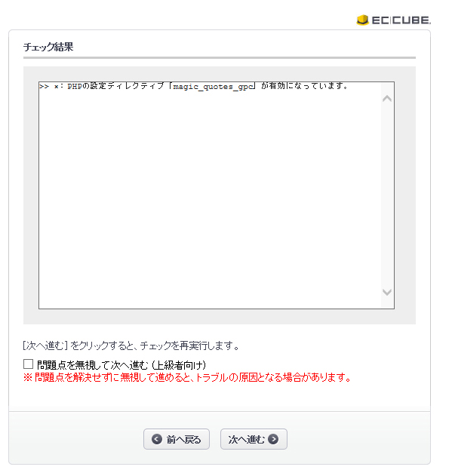Click the left arrow icon on 前へ戻る
452x476 pixels.
point(157,439)
